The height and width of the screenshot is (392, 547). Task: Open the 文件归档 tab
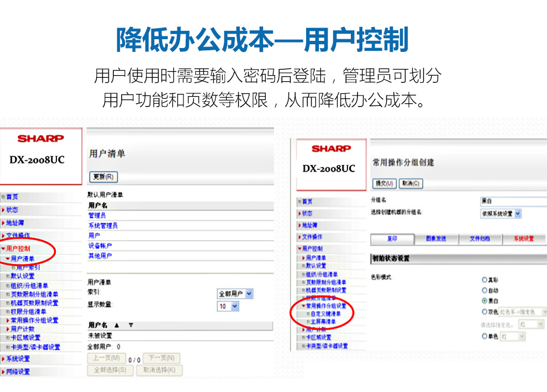480,239
